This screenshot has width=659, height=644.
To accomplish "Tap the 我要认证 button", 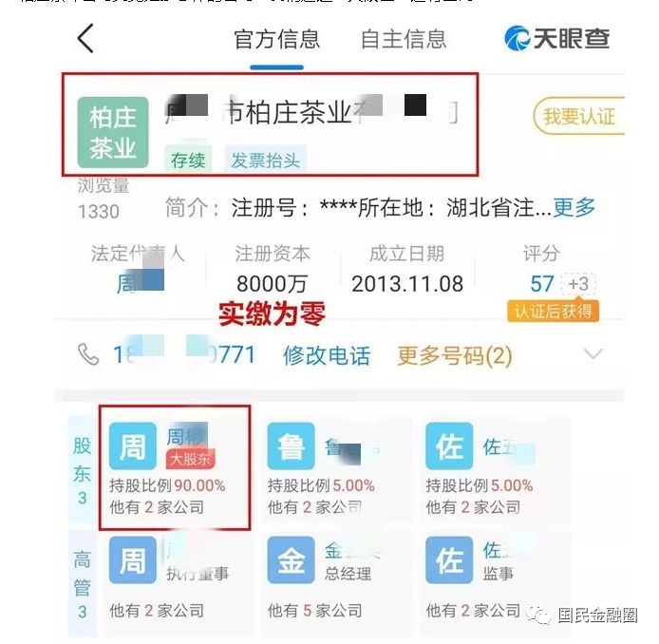I will pos(579,116).
